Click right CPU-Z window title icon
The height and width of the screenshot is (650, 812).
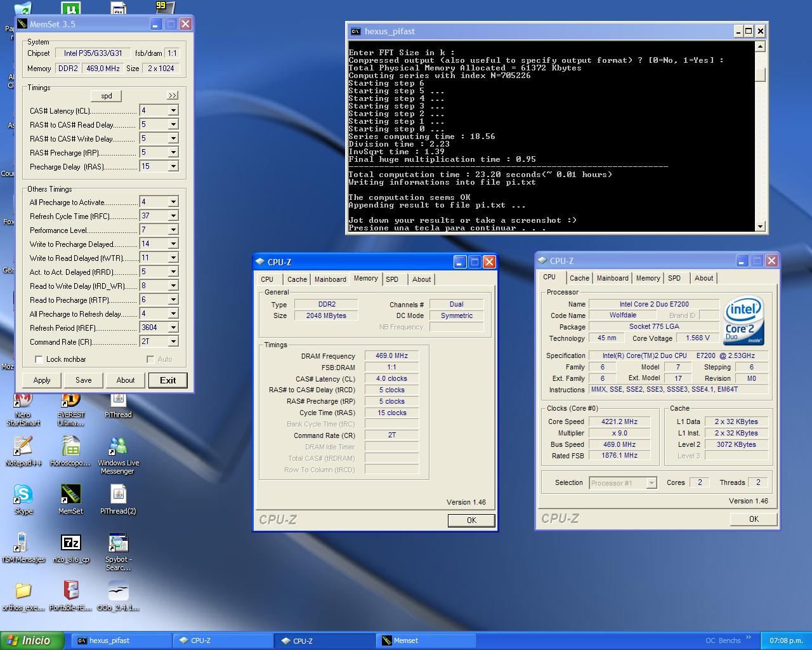click(x=542, y=260)
